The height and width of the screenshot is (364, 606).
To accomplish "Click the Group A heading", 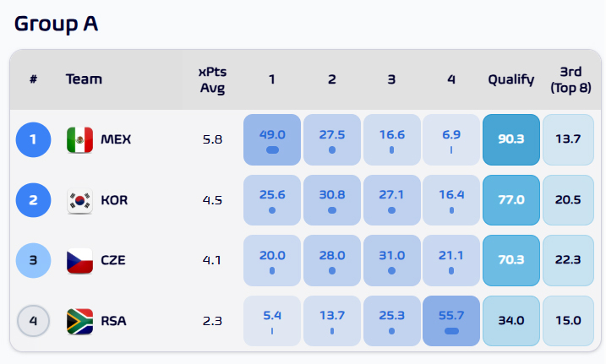I will (56, 24).
